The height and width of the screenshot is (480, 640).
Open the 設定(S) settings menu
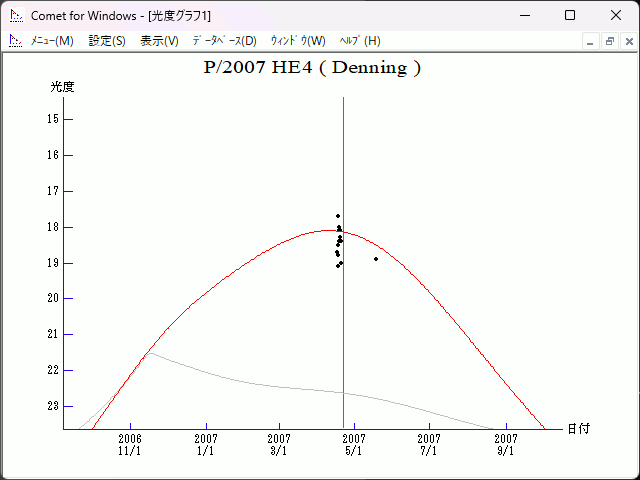coord(107,41)
